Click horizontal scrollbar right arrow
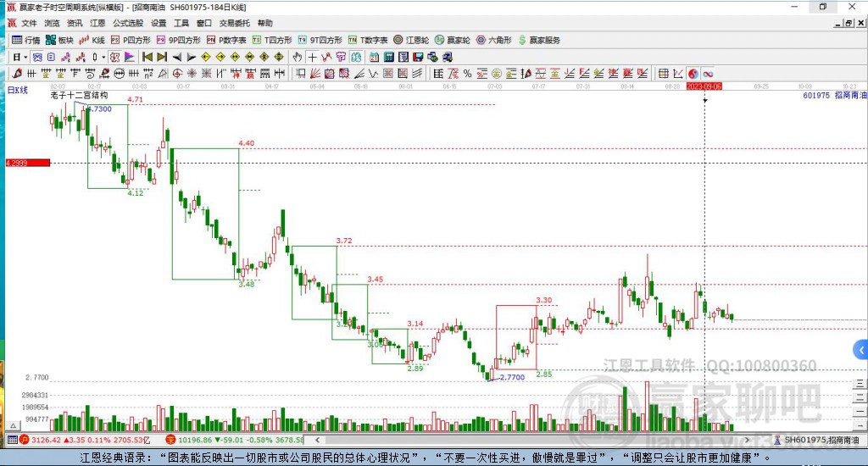This screenshot has height=466, width=868. (747, 440)
